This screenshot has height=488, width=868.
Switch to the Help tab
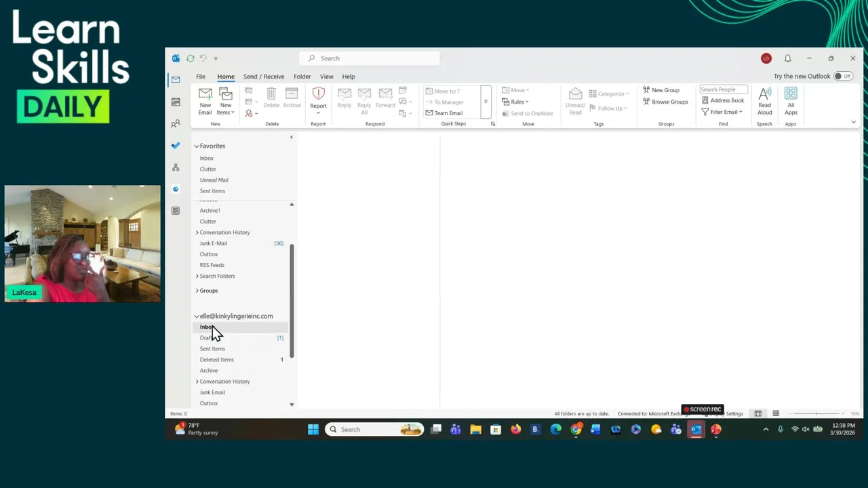point(349,77)
